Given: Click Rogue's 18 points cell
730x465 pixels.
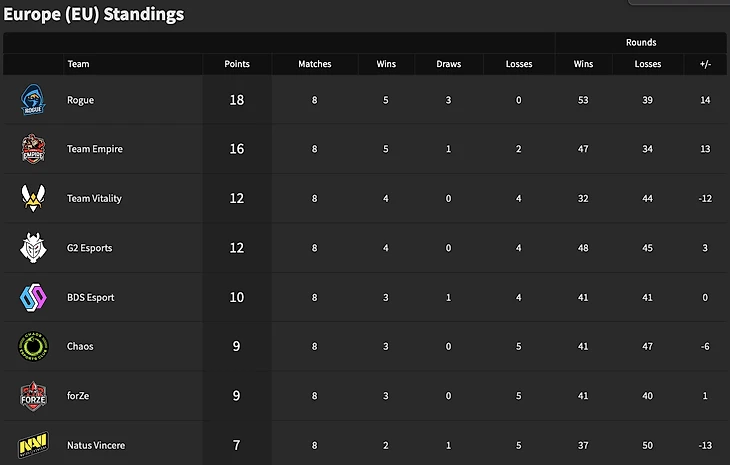Looking at the screenshot, I should [x=236, y=100].
